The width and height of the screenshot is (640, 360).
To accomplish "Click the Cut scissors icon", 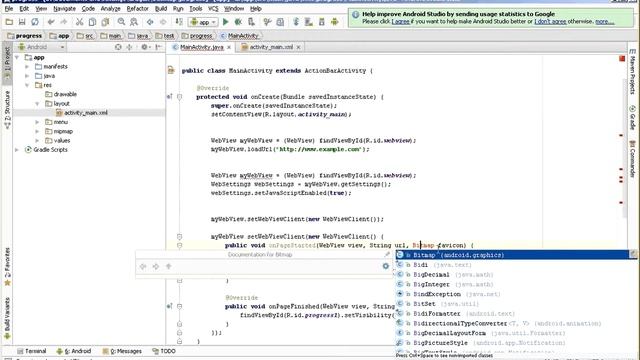I will click(x=80, y=22).
